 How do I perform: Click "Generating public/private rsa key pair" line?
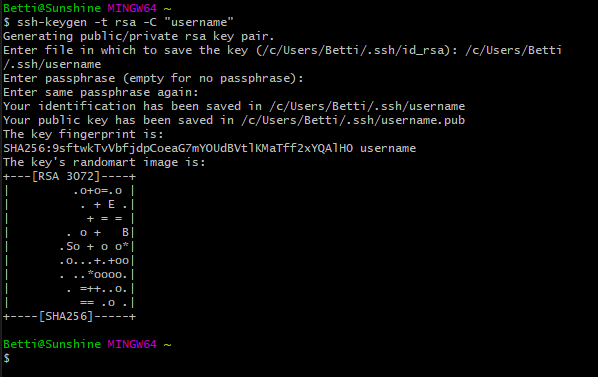139,36
